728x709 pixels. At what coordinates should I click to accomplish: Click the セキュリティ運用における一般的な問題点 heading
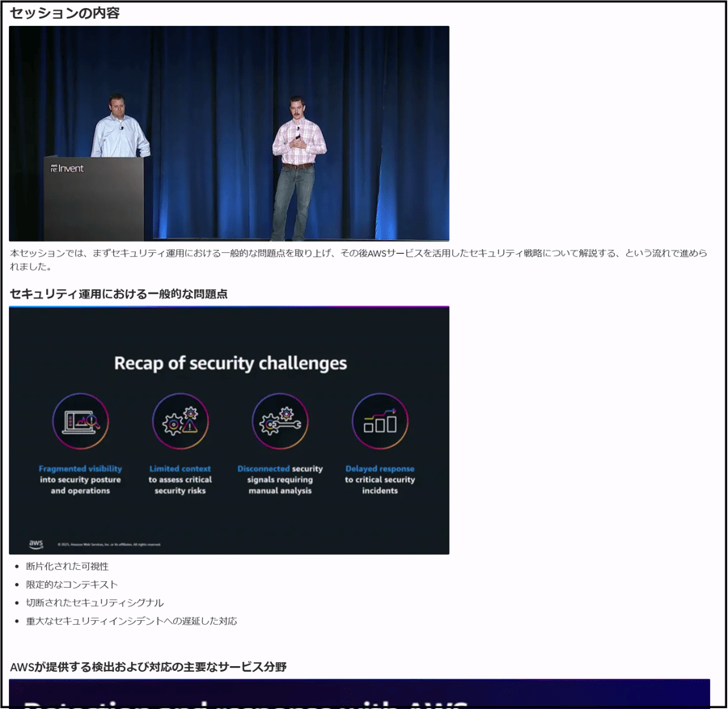pos(117,294)
